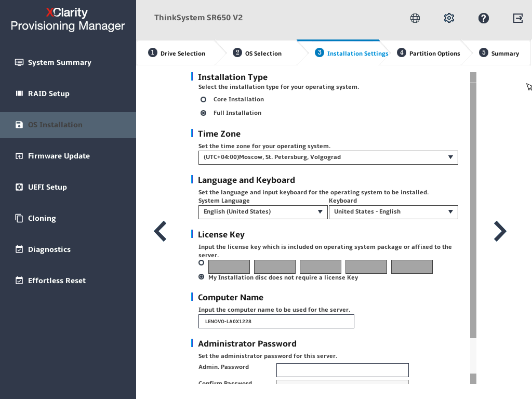Click the XClarity Provisioning Manager logo
The height and width of the screenshot is (399, 532).
pyautogui.click(x=68, y=19)
